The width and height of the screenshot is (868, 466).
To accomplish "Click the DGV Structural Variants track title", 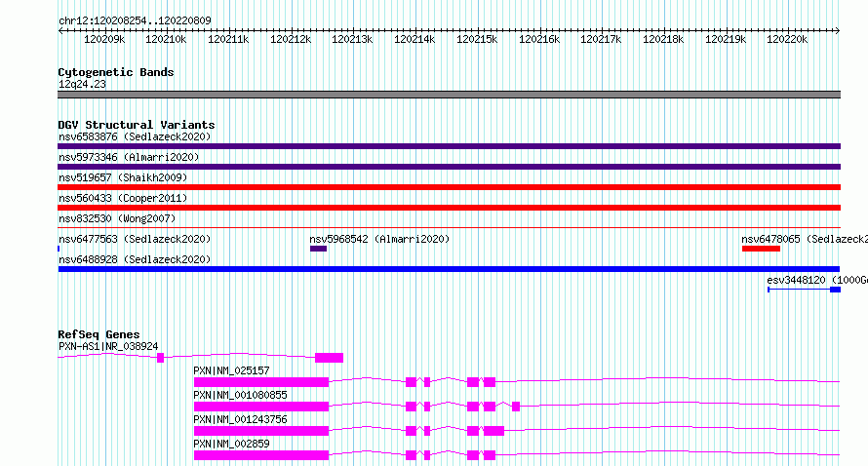I will coord(137,125).
